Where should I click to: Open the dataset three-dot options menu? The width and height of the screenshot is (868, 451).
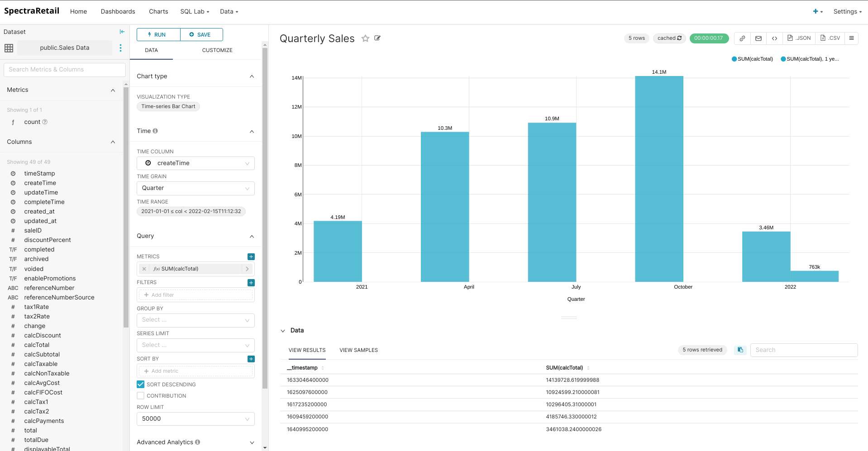(x=120, y=47)
